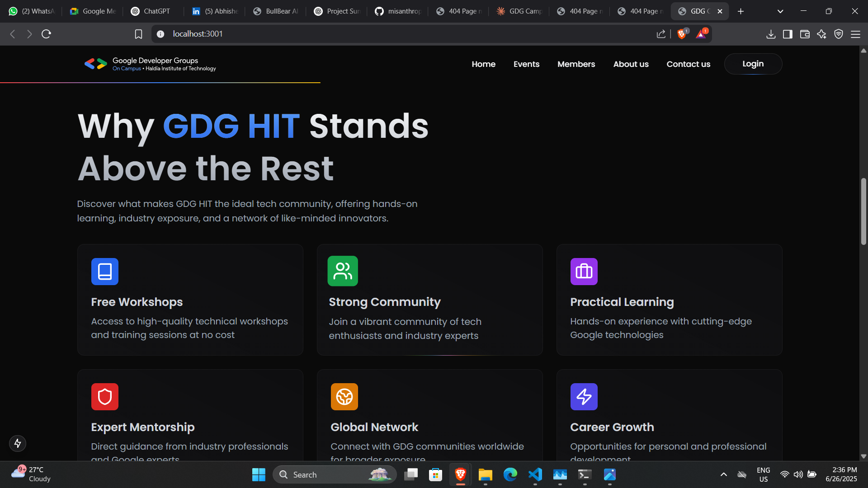
Task: Open Brave Shields panel
Action: pos(682,34)
